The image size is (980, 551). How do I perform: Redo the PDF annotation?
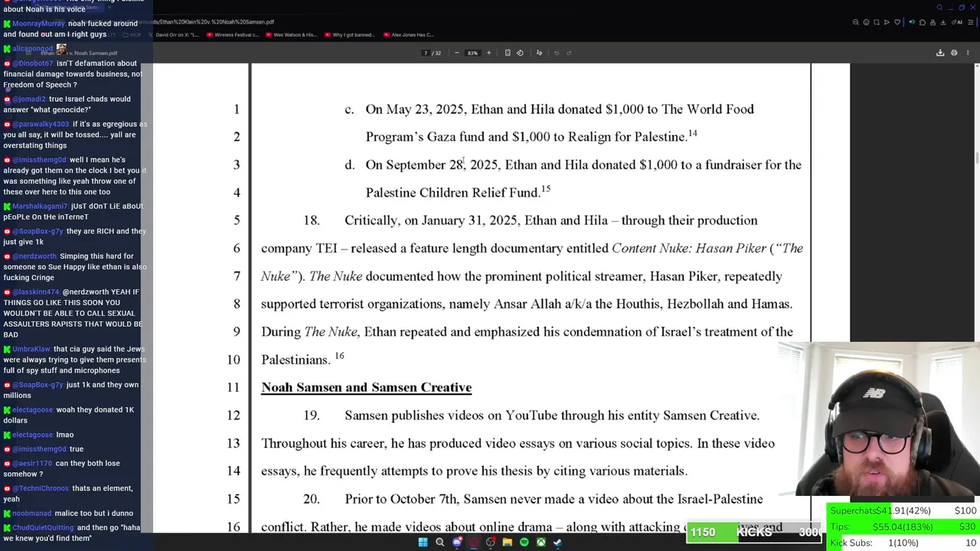[x=569, y=53]
